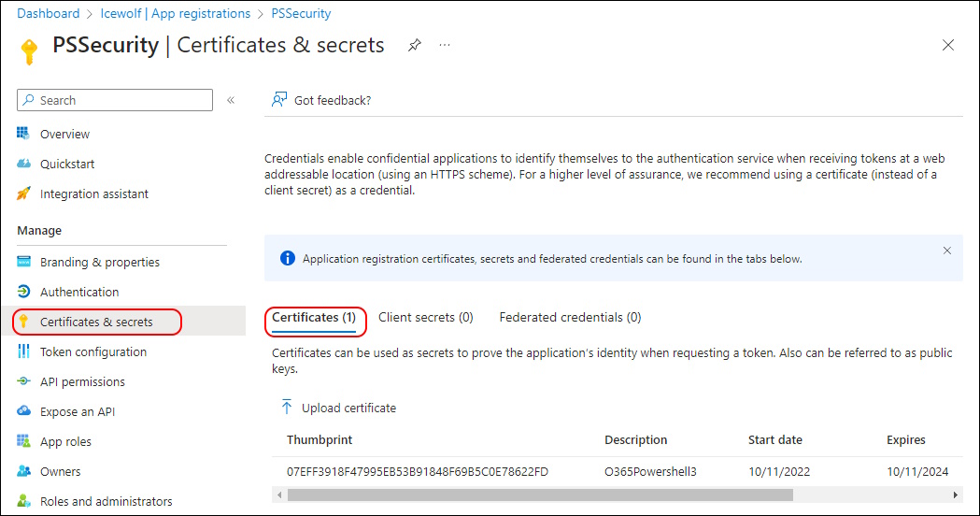The image size is (980, 516).
Task: Click the Got feedback person icon
Action: click(x=278, y=99)
